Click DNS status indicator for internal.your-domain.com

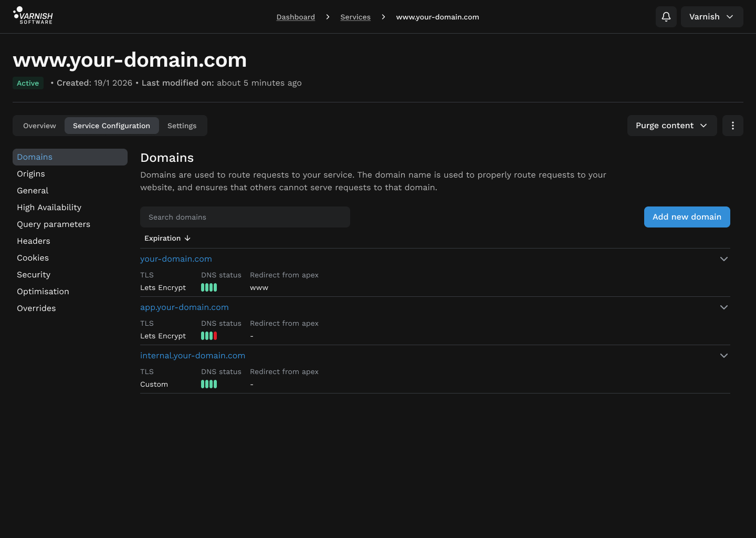coord(209,384)
